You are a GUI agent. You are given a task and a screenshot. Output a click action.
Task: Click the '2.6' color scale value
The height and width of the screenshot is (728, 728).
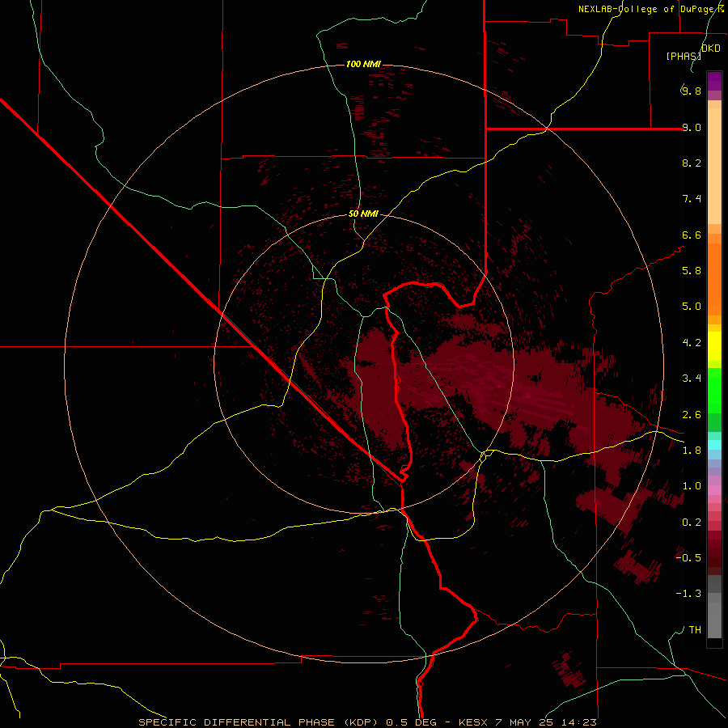click(x=691, y=415)
